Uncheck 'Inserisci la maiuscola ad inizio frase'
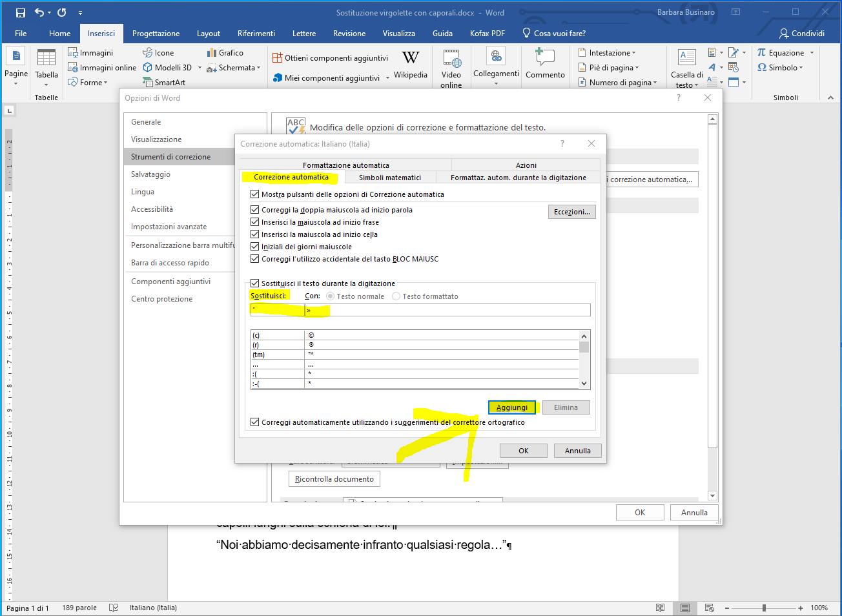The height and width of the screenshot is (616, 842). pos(254,222)
